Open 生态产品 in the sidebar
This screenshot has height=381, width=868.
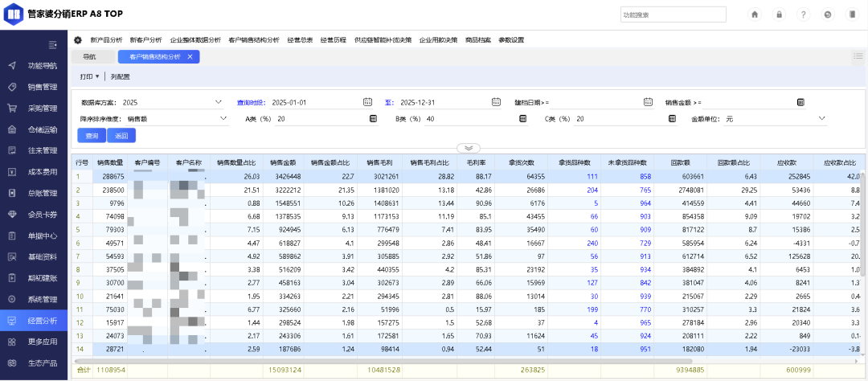tap(34, 363)
